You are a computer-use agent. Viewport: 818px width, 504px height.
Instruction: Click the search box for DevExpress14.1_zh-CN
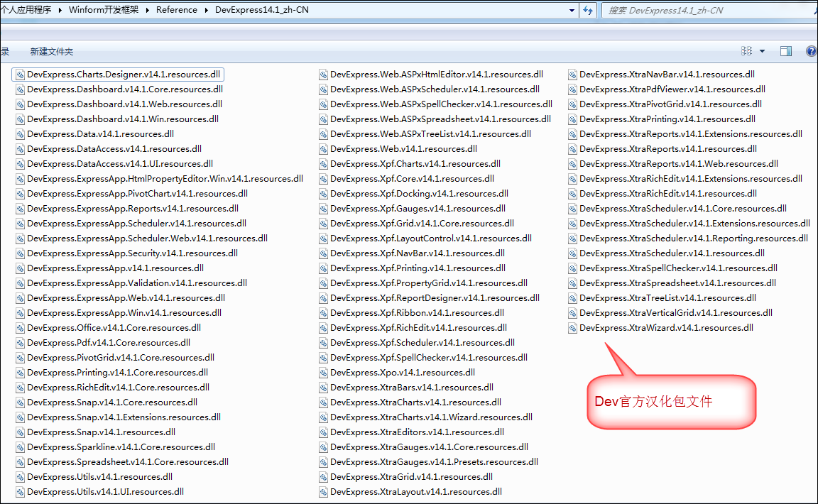[709, 11]
